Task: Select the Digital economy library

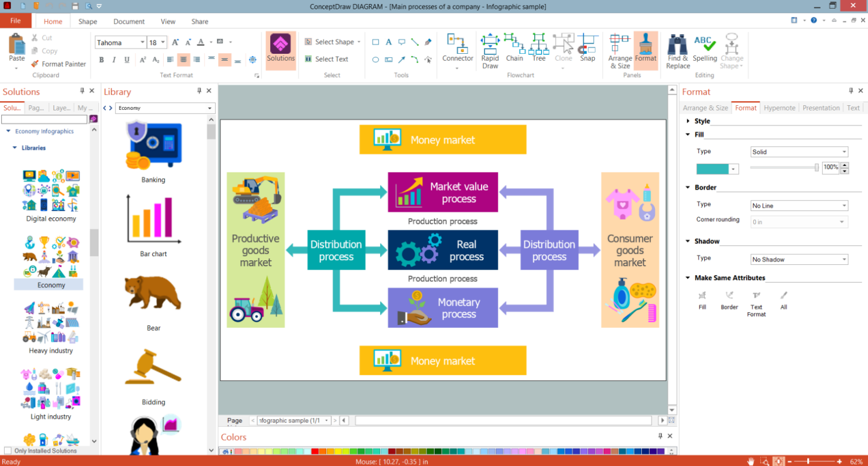Action: pos(51,196)
